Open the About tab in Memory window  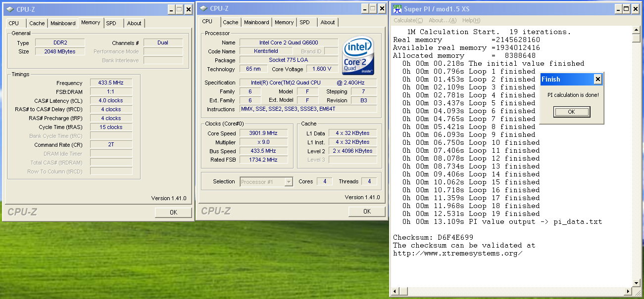[134, 23]
